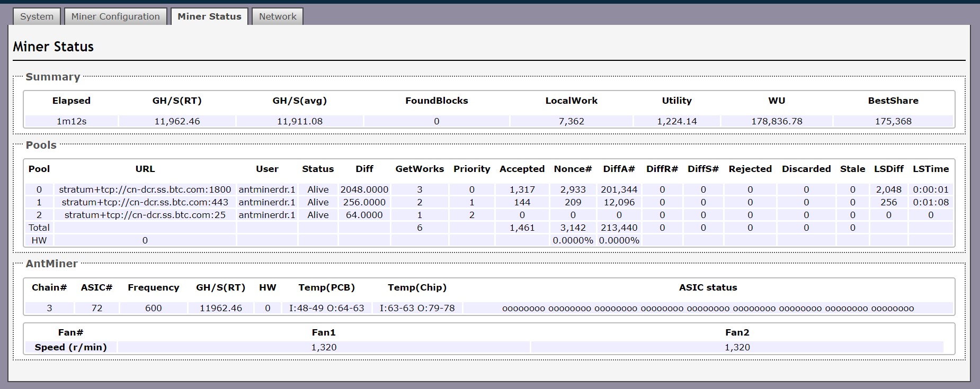980x389 pixels.
Task: Click Fan1 speed value 1,320
Action: point(324,347)
